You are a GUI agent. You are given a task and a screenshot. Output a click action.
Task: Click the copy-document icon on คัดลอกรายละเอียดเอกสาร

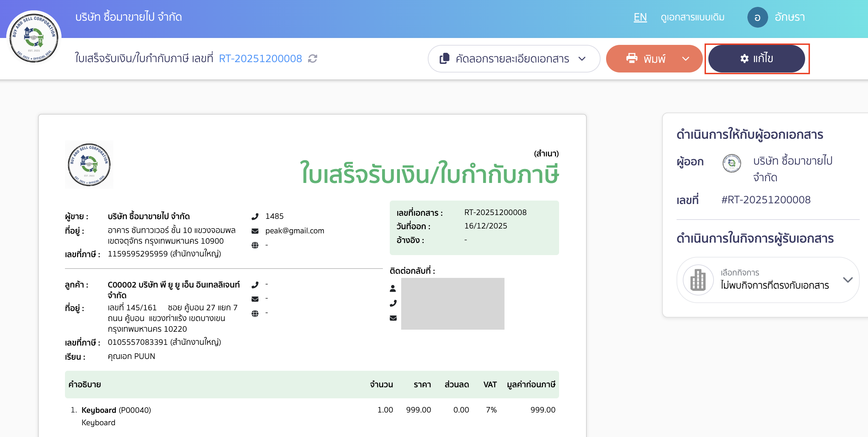coord(445,58)
